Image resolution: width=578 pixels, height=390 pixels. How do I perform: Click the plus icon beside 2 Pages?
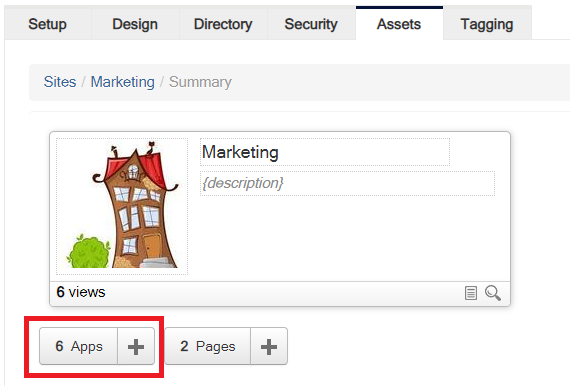click(269, 347)
